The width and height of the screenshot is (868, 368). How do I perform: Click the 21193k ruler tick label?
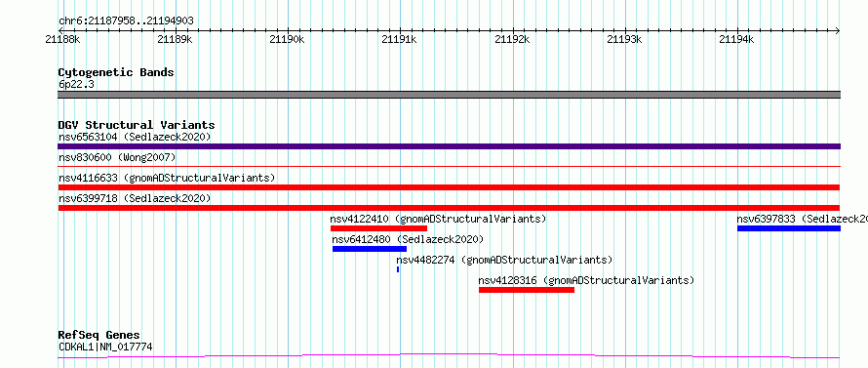624,39
